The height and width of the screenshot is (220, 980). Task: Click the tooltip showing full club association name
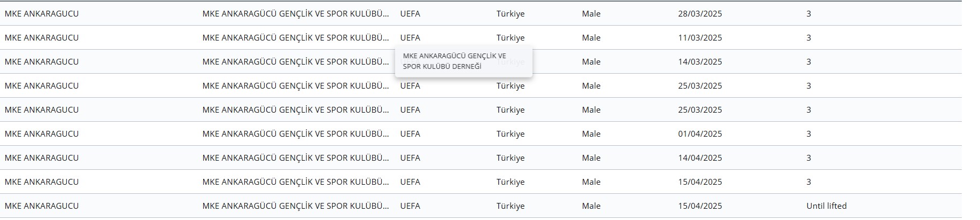point(464,61)
